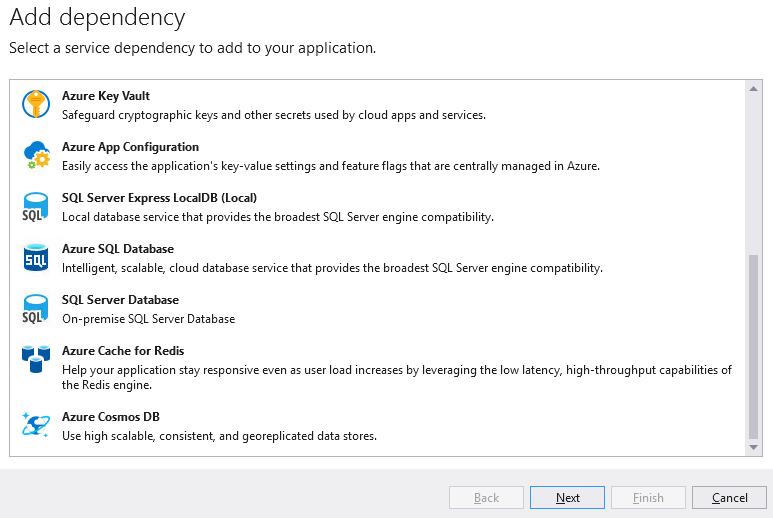The image size is (773, 518).
Task: Select the Azure Cosmos DB title
Action: click(110, 417)
